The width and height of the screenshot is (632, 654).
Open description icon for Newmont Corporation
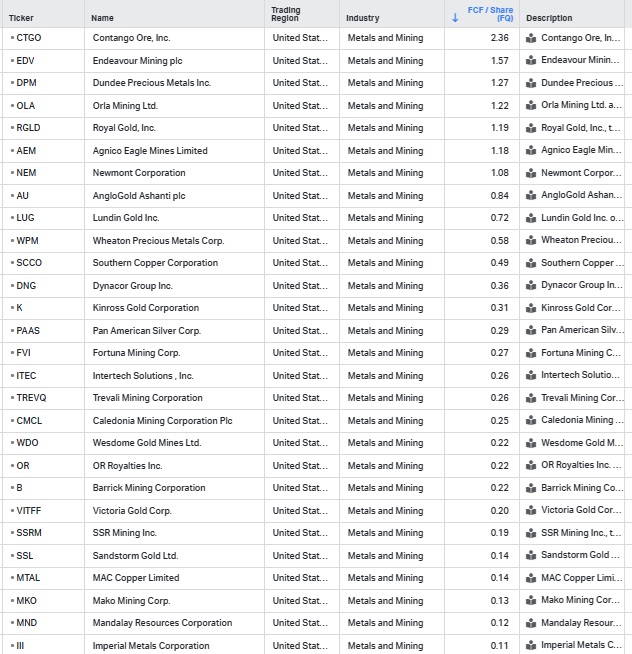pyautogui.click(x=531, y=173)
